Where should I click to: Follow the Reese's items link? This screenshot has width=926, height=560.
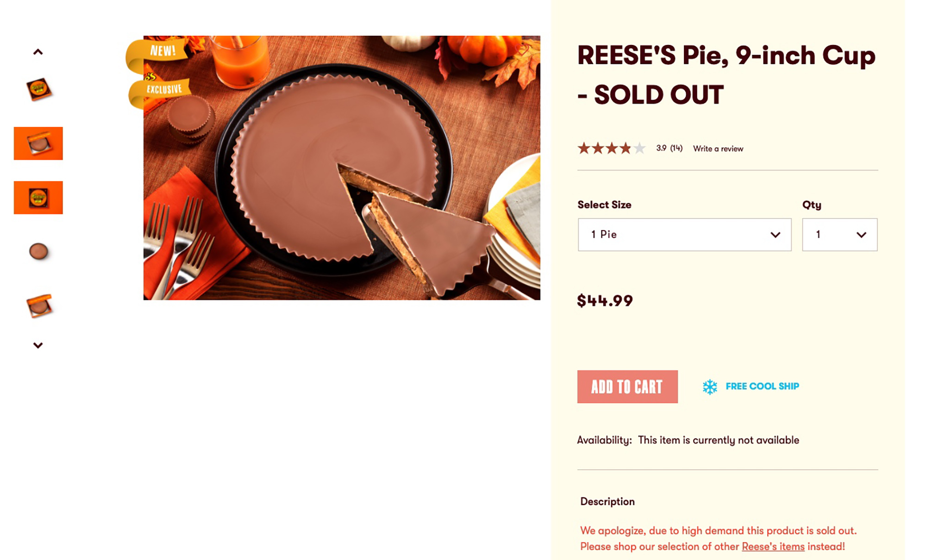[773, 547]
